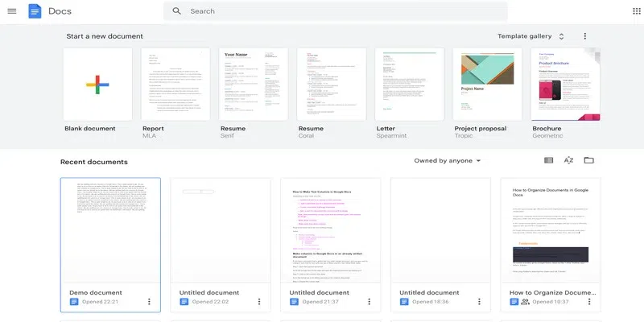Click the Project proposal label
Image resolution: width=644 pixels, height=322 pixels.
(481, 129)
